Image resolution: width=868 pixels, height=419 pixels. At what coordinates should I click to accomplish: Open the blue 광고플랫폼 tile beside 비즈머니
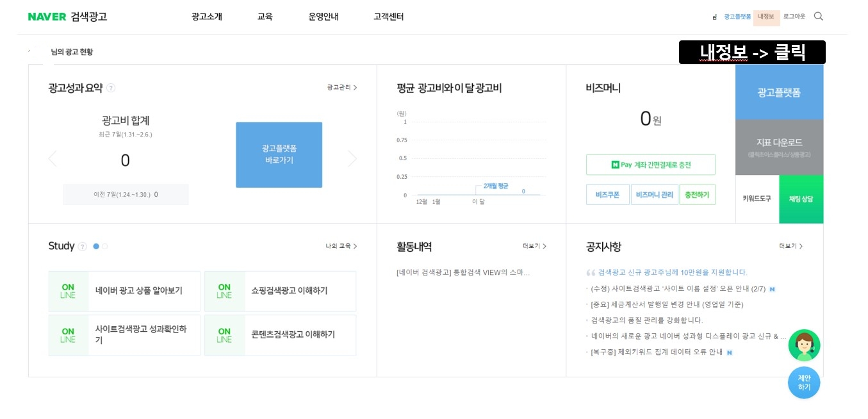pyautogui.click(x=780, y=92)
